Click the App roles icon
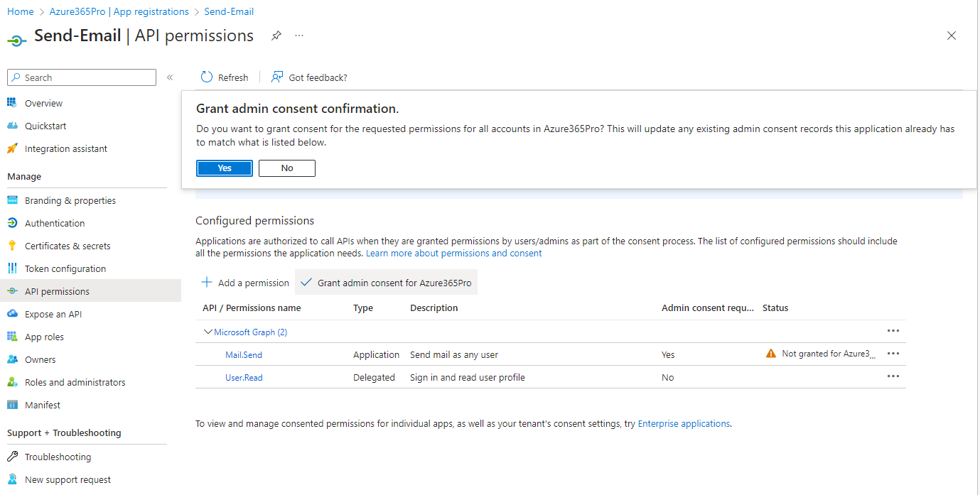The width and height of the screenshot is (980, 495). pyautogui.click(x=12, y=337)
